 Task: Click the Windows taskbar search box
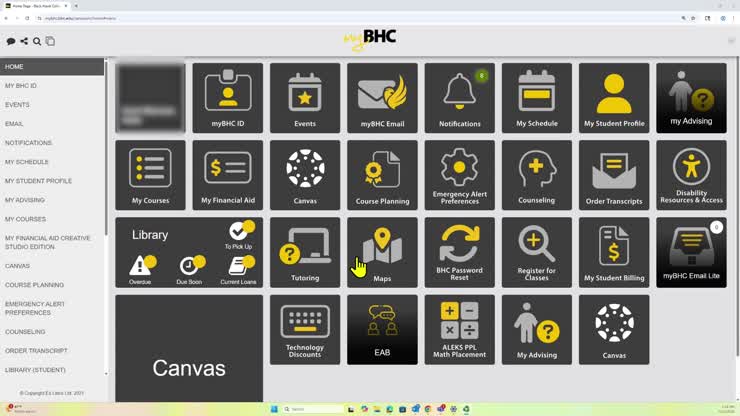tap(312, 409)
